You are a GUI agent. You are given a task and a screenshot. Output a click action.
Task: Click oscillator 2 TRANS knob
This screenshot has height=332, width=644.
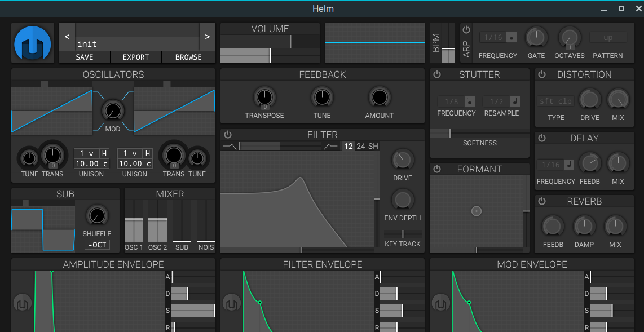click(174, 154)
